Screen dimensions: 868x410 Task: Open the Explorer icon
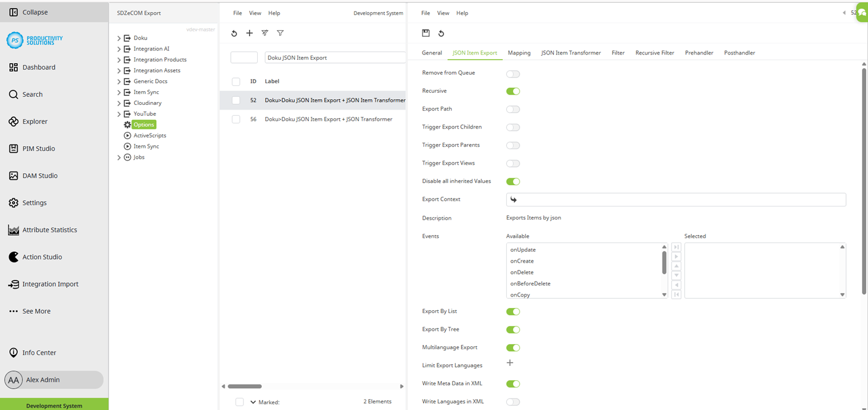pos(13,122)
